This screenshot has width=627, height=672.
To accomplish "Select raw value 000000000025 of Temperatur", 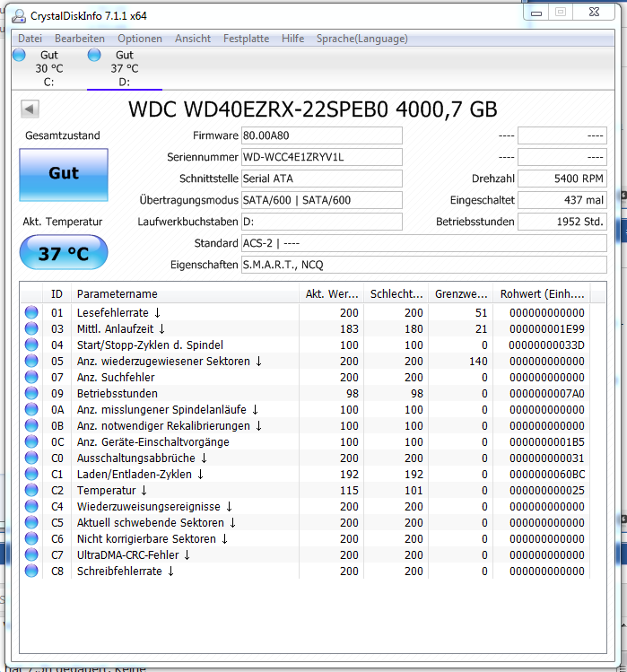I will pos(547,490).
